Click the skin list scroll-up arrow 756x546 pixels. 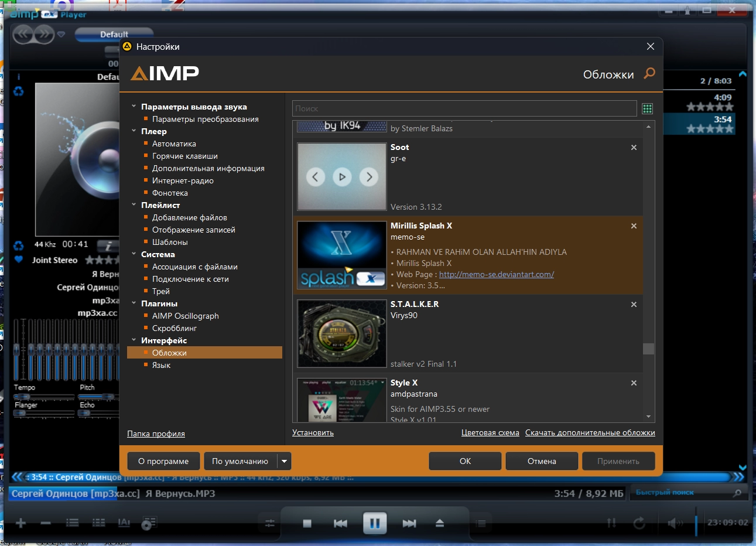click(x=648, y=127)
